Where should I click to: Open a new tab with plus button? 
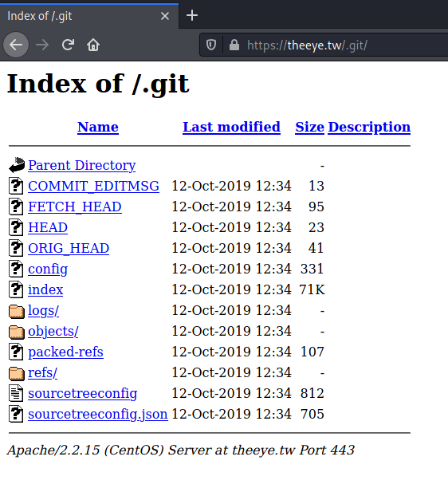192,15
